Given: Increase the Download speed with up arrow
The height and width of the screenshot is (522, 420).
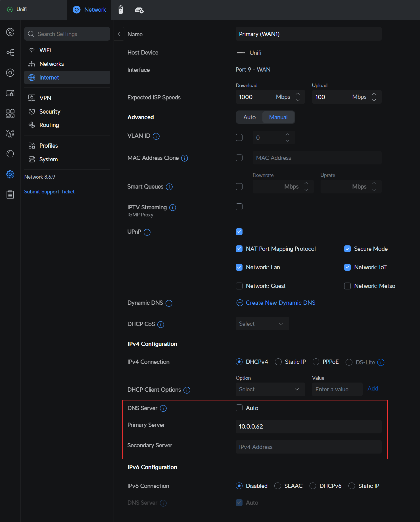Looking at the screenshot, I should [298, 94].
